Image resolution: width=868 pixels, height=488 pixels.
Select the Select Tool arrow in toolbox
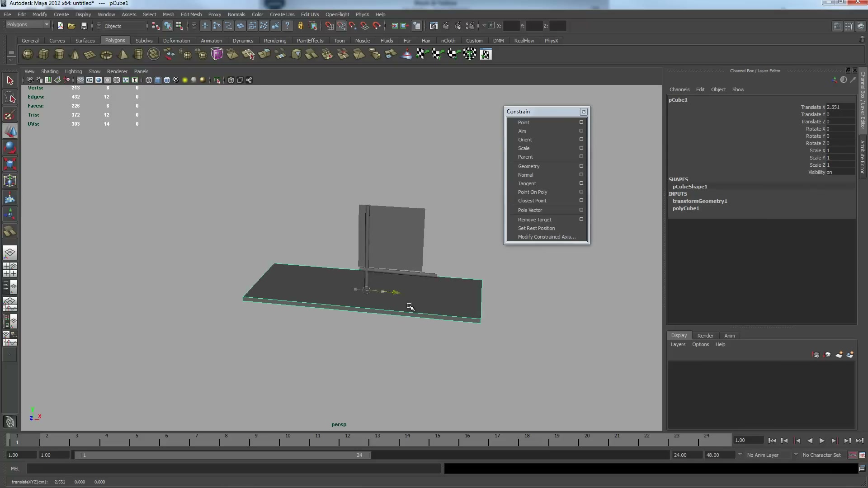point(10,81)
